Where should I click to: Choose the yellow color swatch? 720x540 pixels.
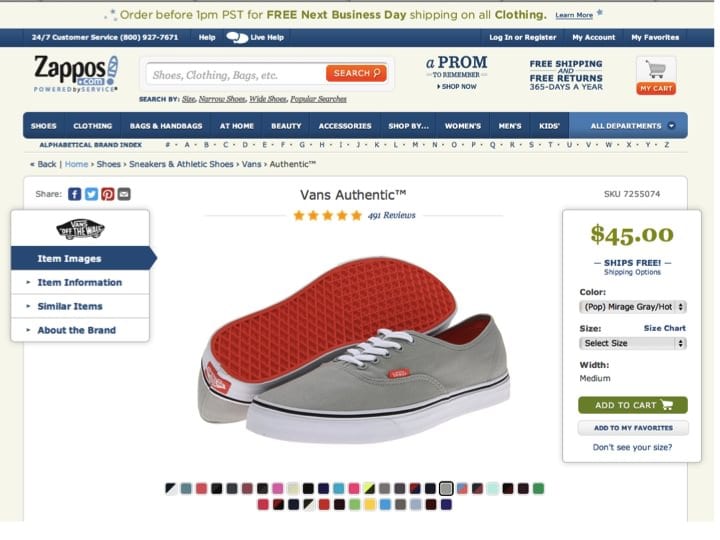click(x=370, y=504)
